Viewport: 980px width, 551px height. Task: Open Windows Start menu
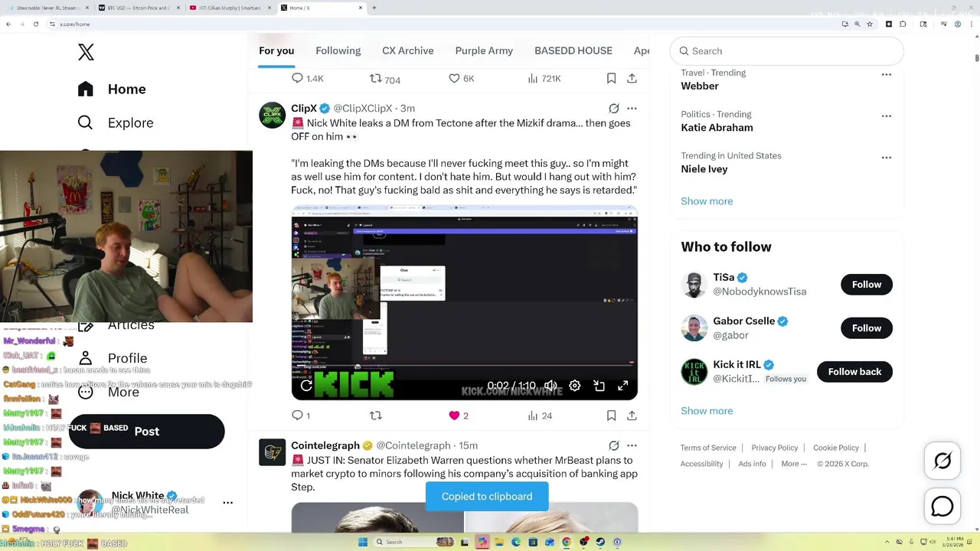[363, 542]
